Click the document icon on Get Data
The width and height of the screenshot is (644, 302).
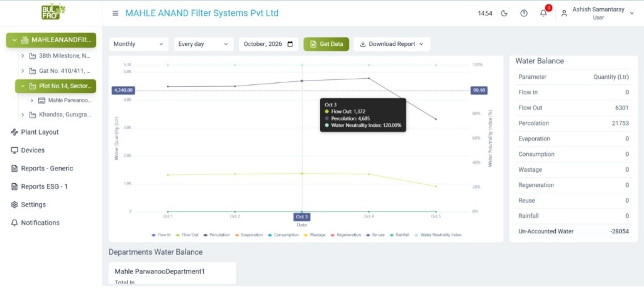313,44
